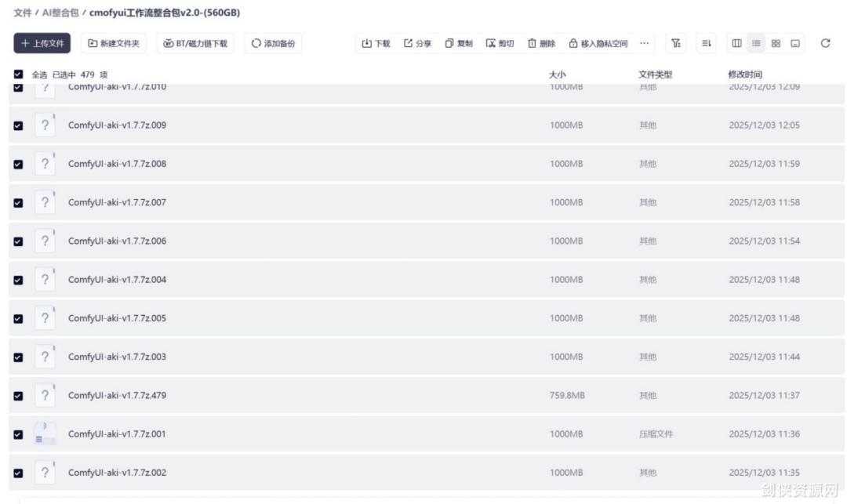Click the 添加备份 backup button
847x504 pixels.
(273, 44)
